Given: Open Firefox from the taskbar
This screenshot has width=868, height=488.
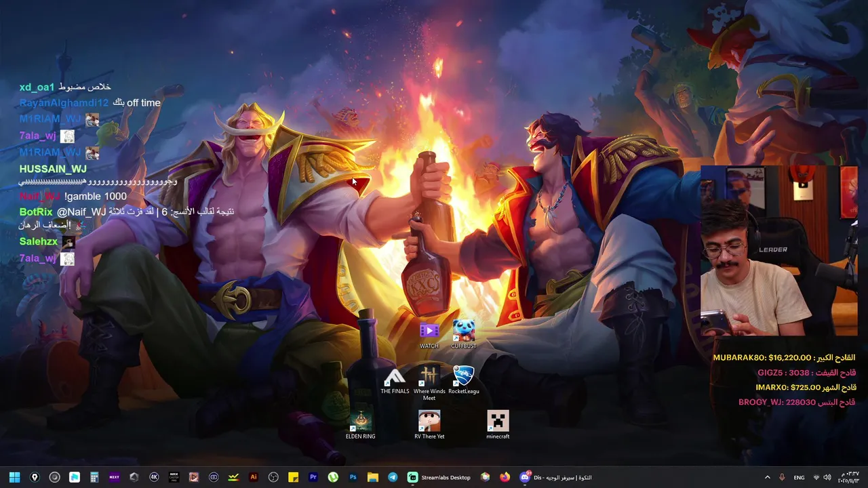Looking at the screenshot, I should 505,477.
